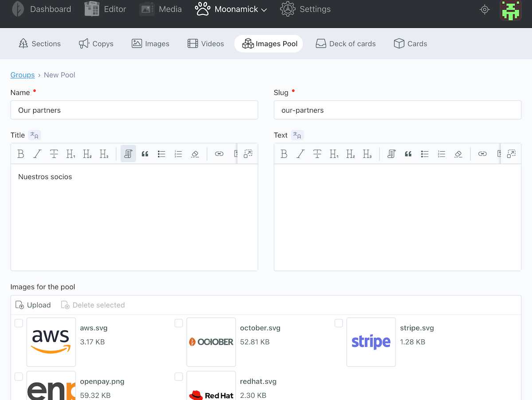Expand the Title editor to fullscreen
This screenshot has height=400, width=532.
[x=248, y=153]
